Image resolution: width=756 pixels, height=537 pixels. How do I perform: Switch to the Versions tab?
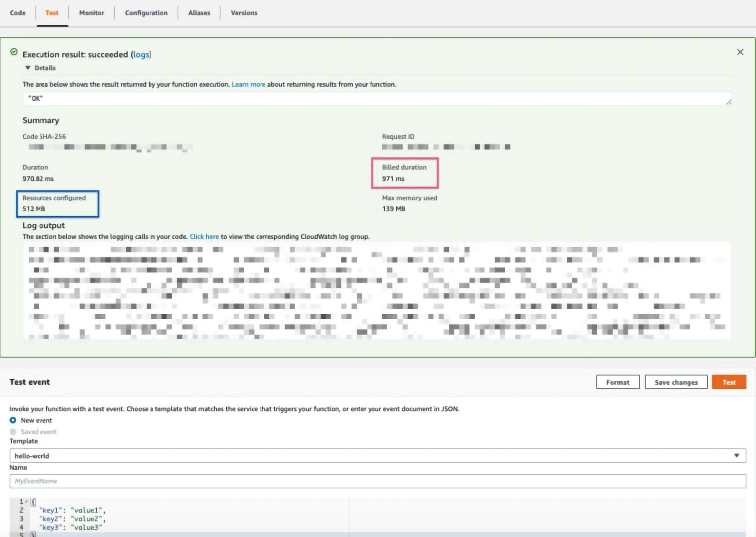pyautogui.click(x=244, y=13)
